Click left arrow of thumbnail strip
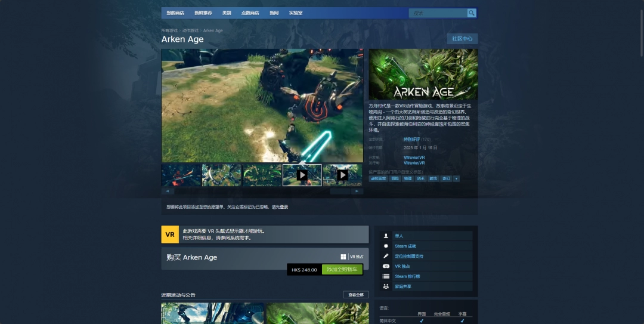 pyautogui.click(x=168, y=191)
